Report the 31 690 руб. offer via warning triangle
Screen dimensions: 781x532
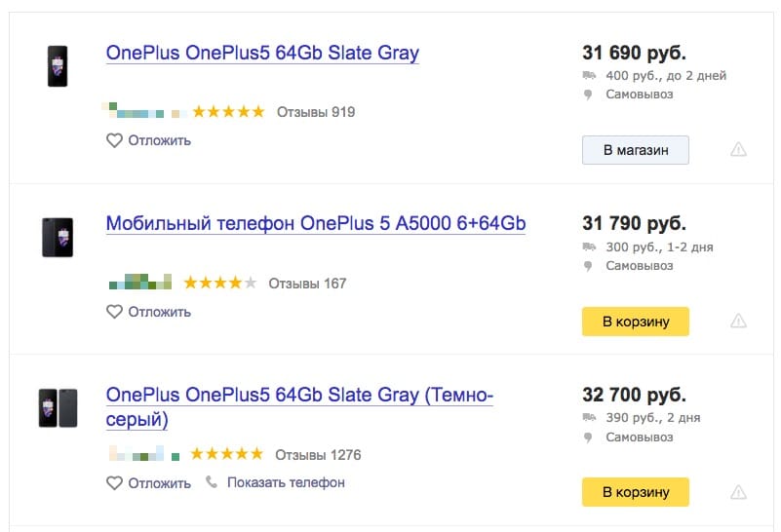(x=738, y=149)
